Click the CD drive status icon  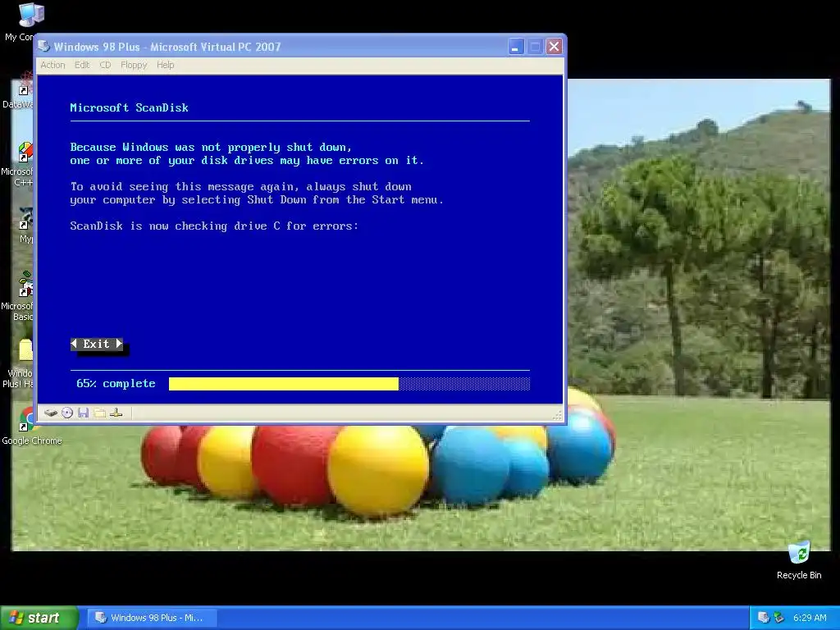[x=67, y=413]
